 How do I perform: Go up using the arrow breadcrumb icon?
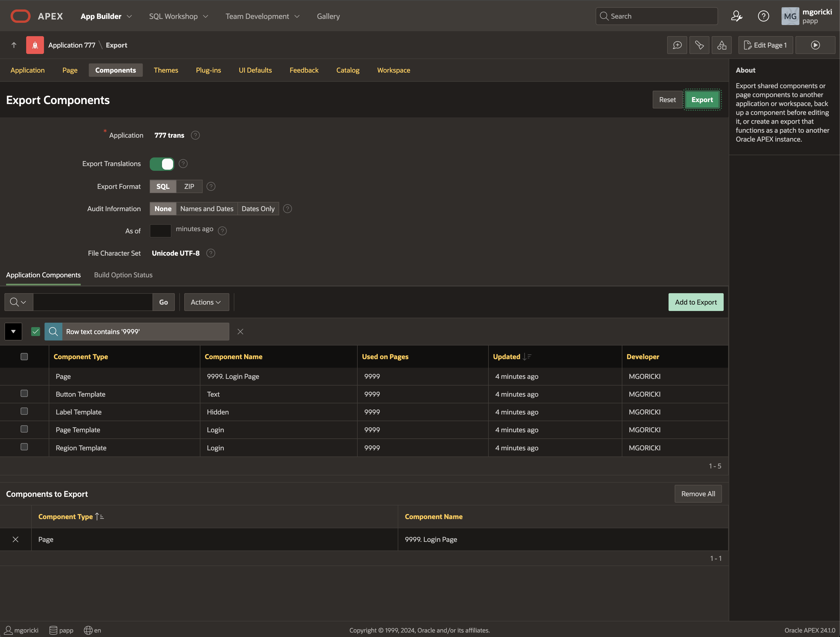pos(14,45)
